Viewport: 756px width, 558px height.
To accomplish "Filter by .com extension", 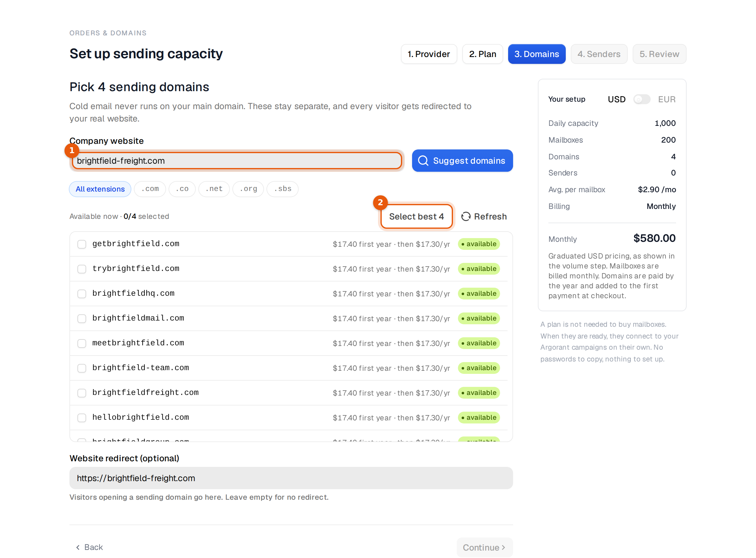I will pyautogui.click(x=150, y=189).
